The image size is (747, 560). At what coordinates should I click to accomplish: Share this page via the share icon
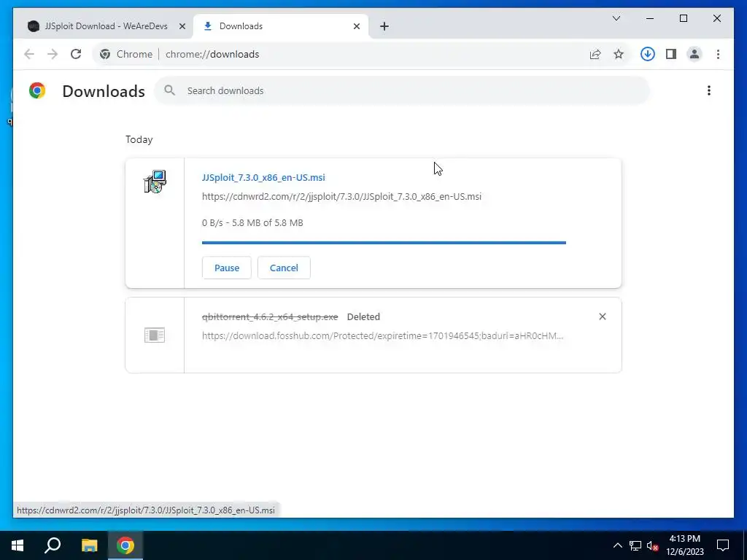click(595, 54)
